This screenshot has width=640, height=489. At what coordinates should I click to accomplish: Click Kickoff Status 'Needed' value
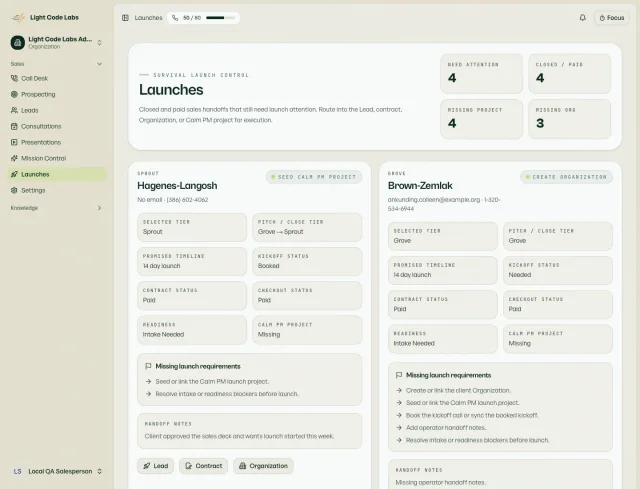pos(520,275)
